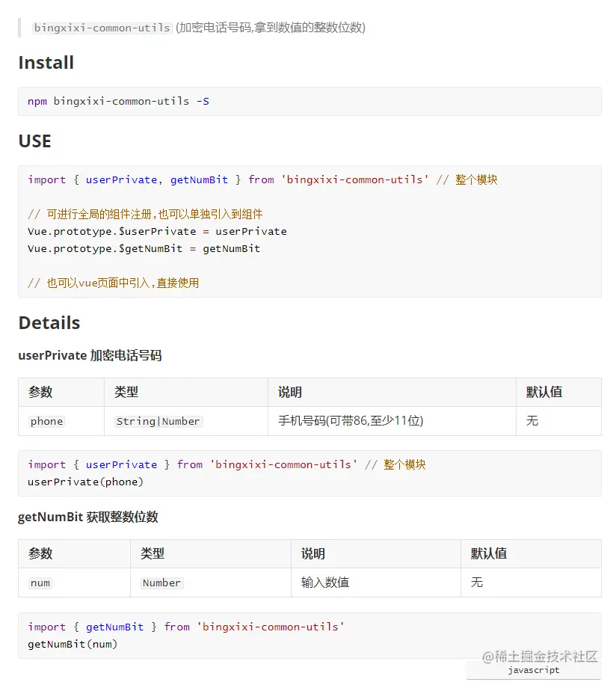Click the Number type cell in getNumBit table
616x682 pixels.
tap(161, 583)
